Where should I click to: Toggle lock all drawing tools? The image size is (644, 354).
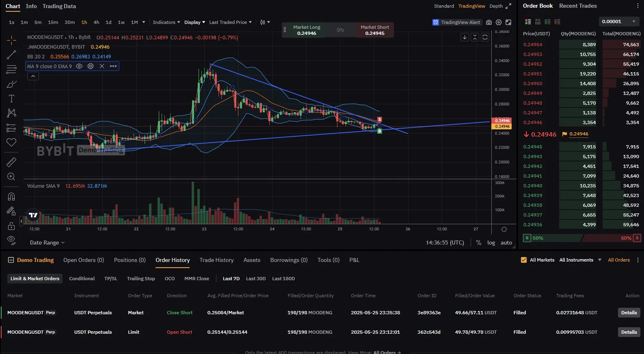[11, 226]
